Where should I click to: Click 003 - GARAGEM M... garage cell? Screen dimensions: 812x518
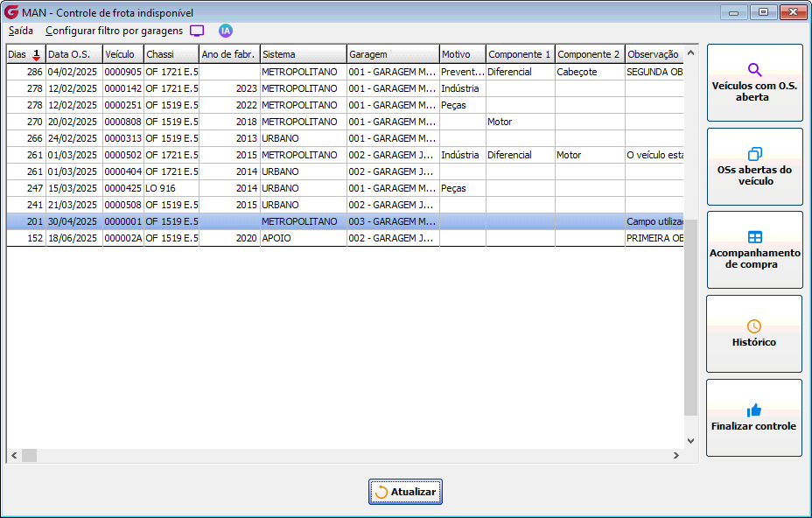coord(393,221)
